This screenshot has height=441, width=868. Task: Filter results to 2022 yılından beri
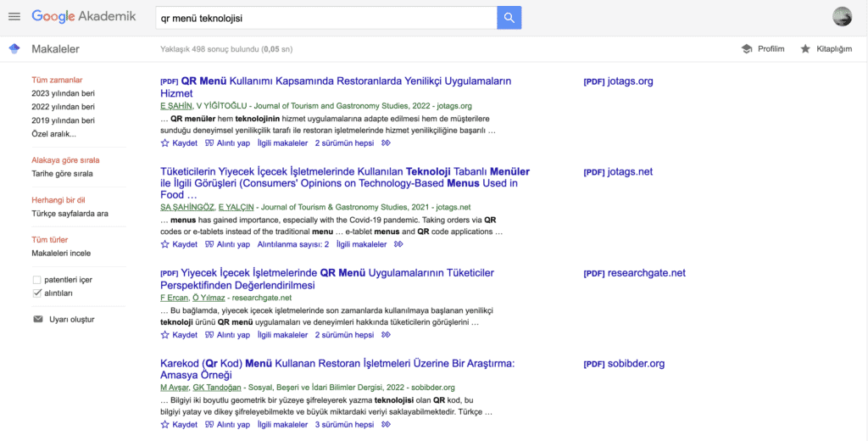tap(63, 106)
